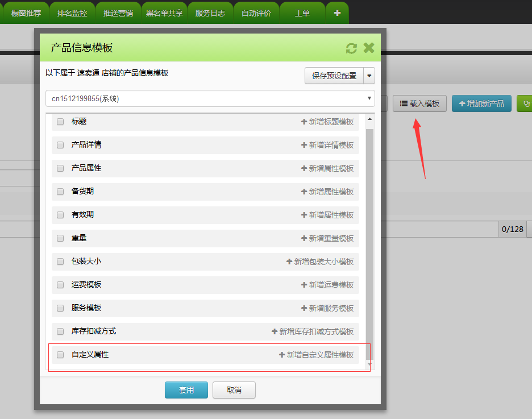Switch to 黑名单共享 tab

coord(164,13)
